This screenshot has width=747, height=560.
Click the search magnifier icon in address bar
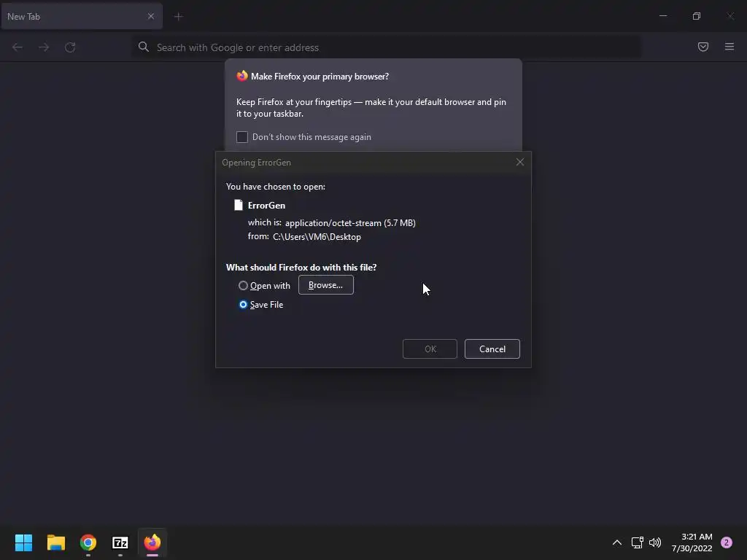tap(144, 47)
